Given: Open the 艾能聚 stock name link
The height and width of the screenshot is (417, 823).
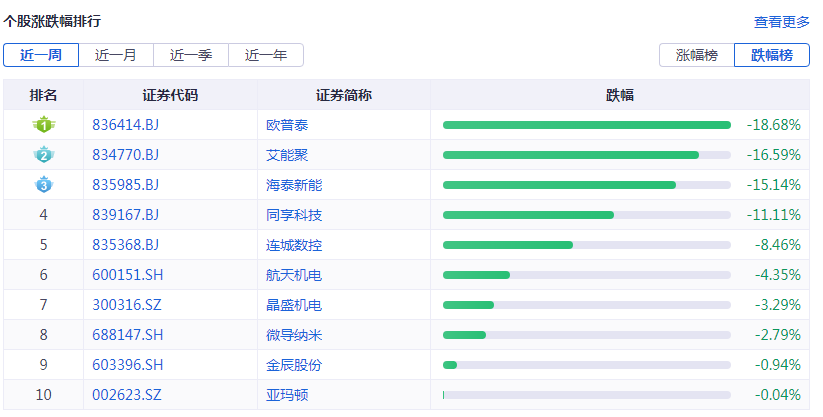Looking at the screenshot, I should pos(287,155).
